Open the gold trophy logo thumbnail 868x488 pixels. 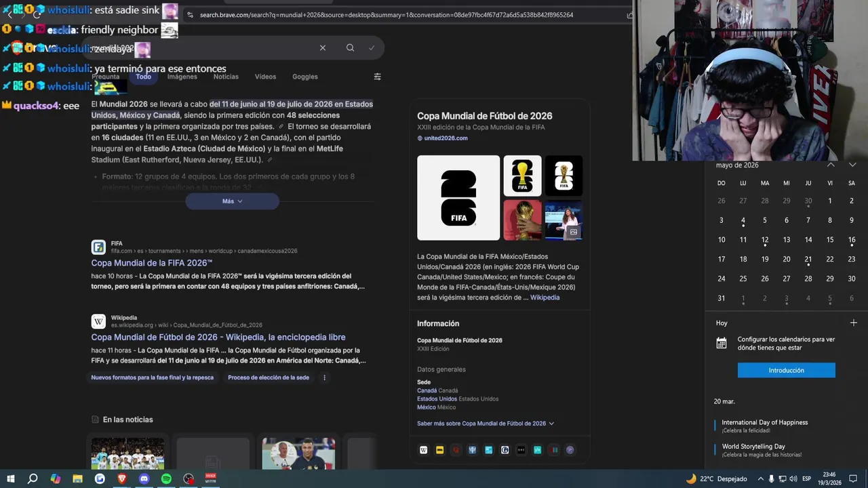pyautogui.click(x=522, y=176)
